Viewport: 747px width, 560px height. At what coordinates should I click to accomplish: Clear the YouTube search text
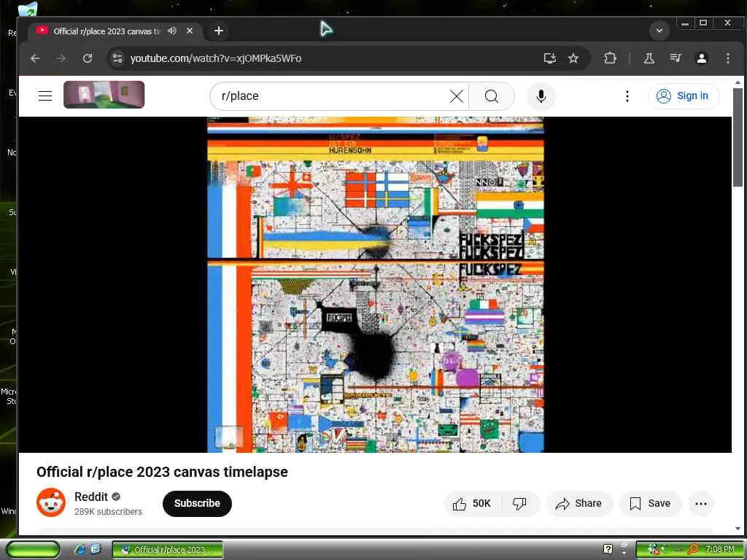tap(457, 96)
